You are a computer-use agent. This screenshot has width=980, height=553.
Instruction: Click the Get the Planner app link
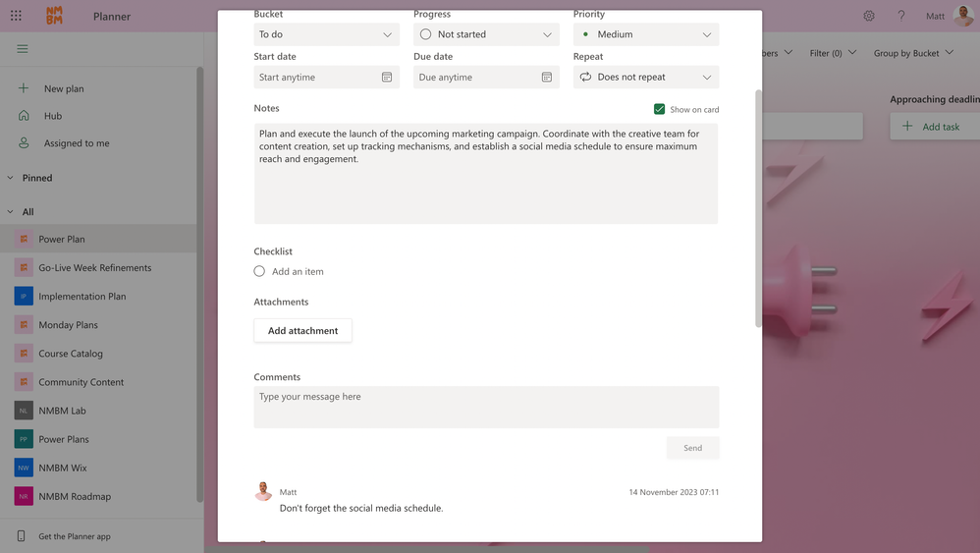75,536
